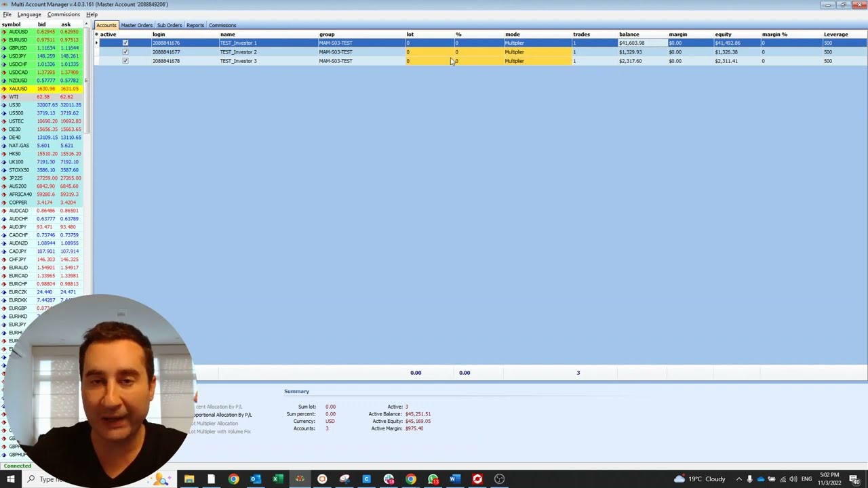Sort accounts by the login column header
This screenshot has height=488, width=868.
tap(159, 34)
